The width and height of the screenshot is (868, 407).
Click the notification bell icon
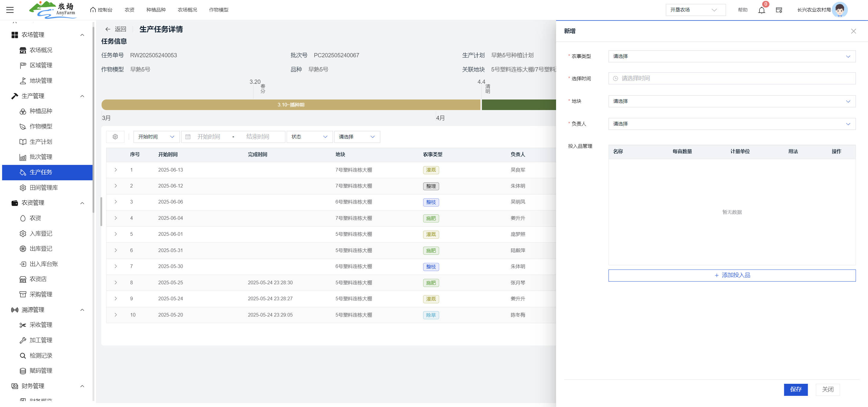pos(762,10)
